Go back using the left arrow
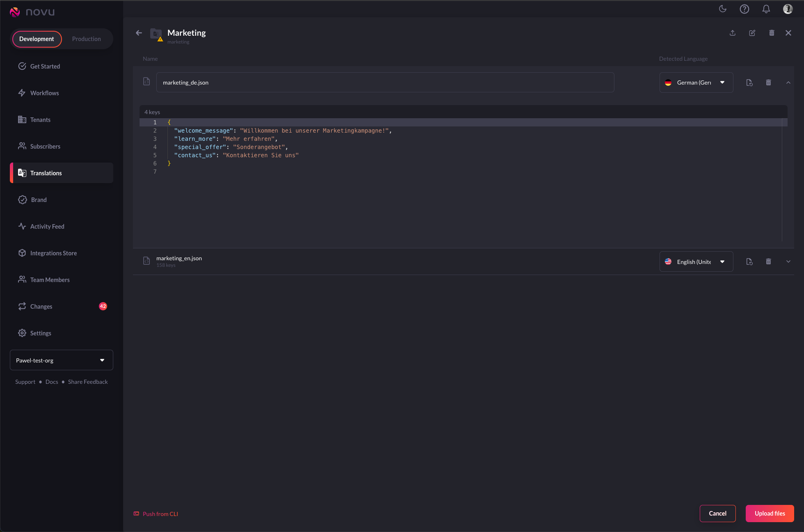 139,33
